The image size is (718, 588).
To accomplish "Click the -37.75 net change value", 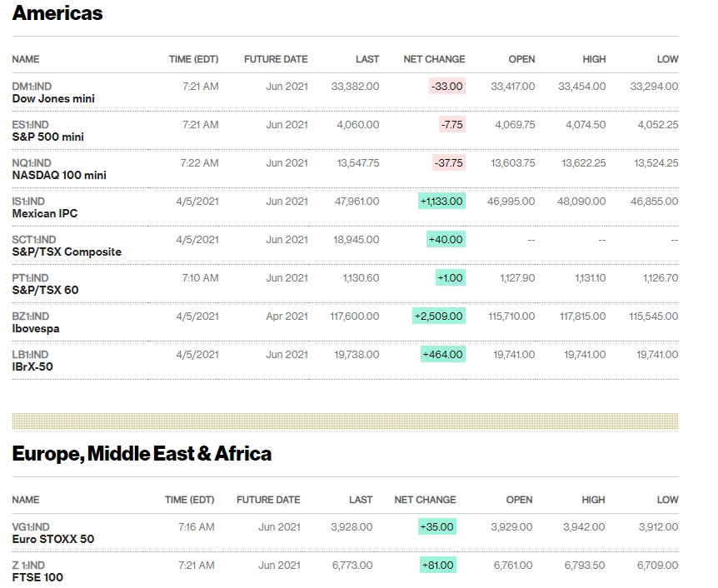I will pyautogui.click(x=449, y=163).
